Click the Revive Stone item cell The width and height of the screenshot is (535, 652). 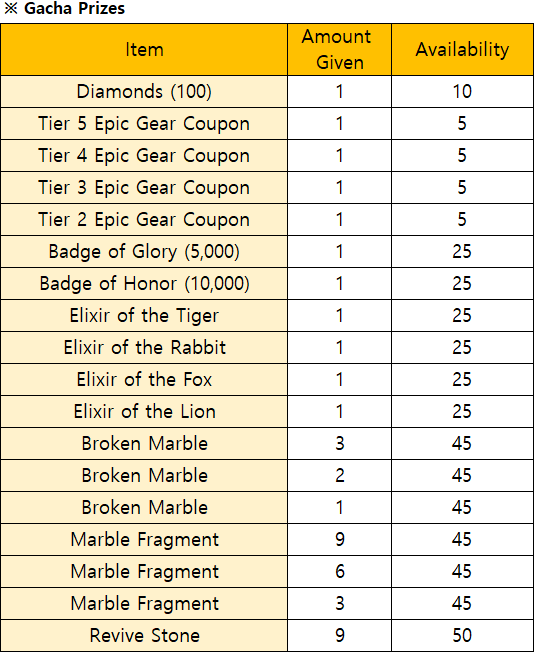point(144,635)
